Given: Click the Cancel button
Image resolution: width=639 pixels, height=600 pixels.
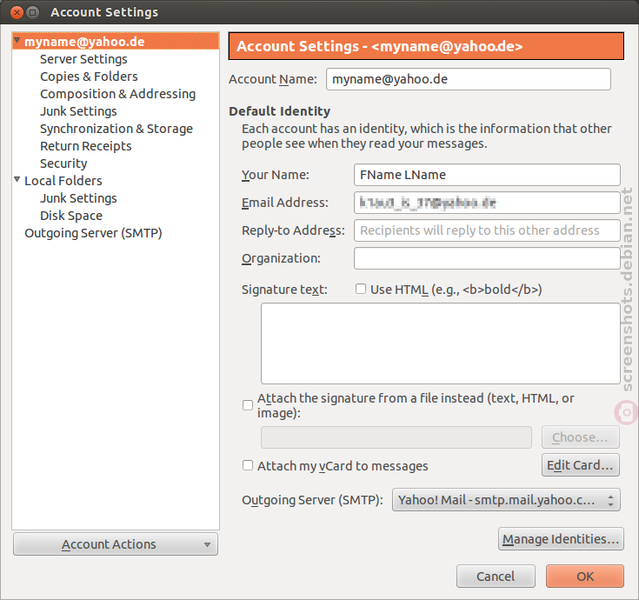Looking at the screenshot, I should tap(496, 576).
